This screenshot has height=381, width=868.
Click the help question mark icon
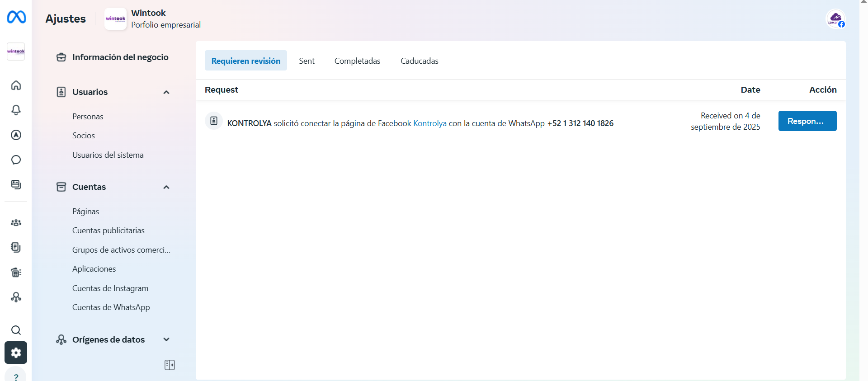tap(16, 376)
